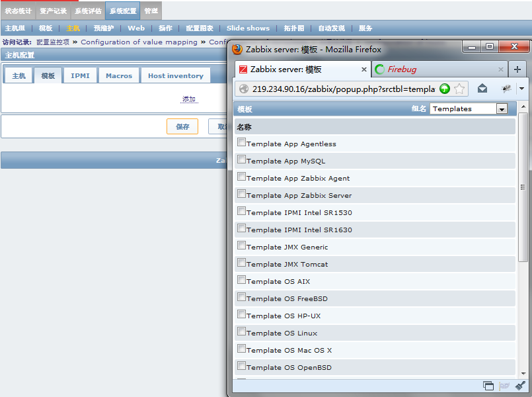The width and height of the screenshot is (532, 397).
Task: Select Template IPMI Intel SR1630 checkbox
Action: click(241, 228)
